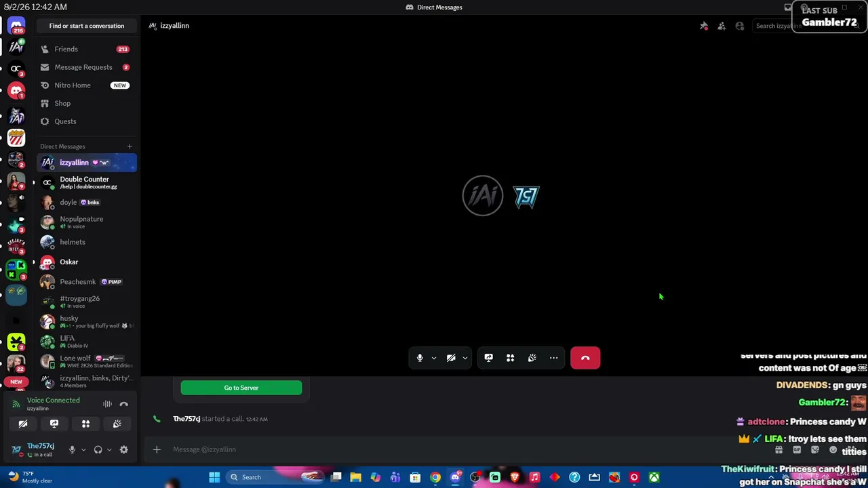The height and width of the screenshot is (488, 868).
Task: Click the green Go to Server button
Action: point(241,388)
